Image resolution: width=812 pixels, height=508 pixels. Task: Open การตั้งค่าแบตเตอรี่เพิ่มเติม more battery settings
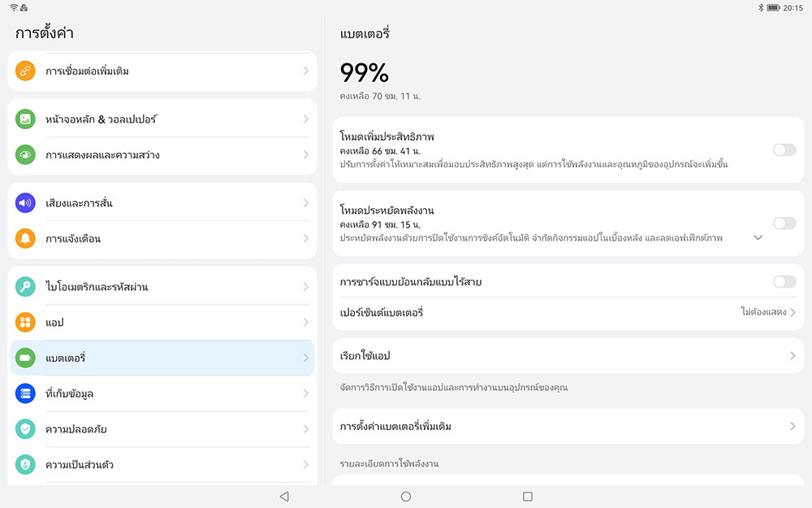[567, 426]
